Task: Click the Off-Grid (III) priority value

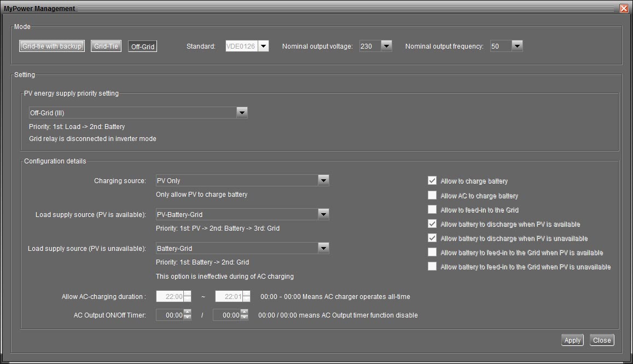Action: (x=132, y=113)
